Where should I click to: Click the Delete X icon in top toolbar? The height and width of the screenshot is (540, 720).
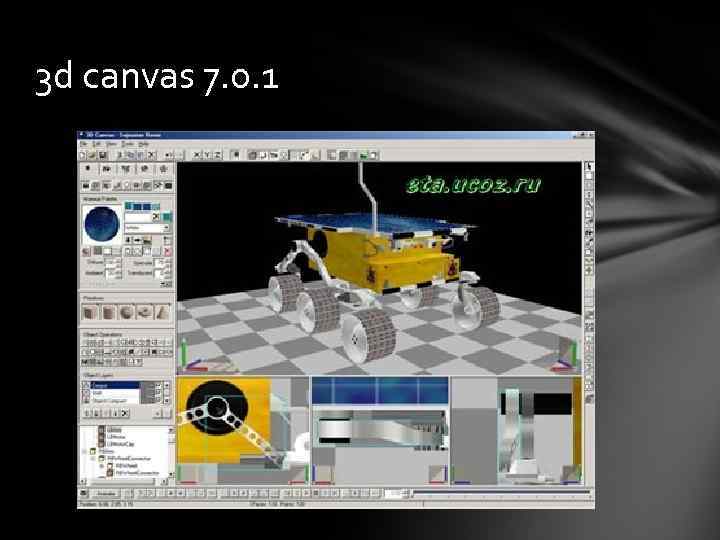pyautogui.click(x=152, y=155)
